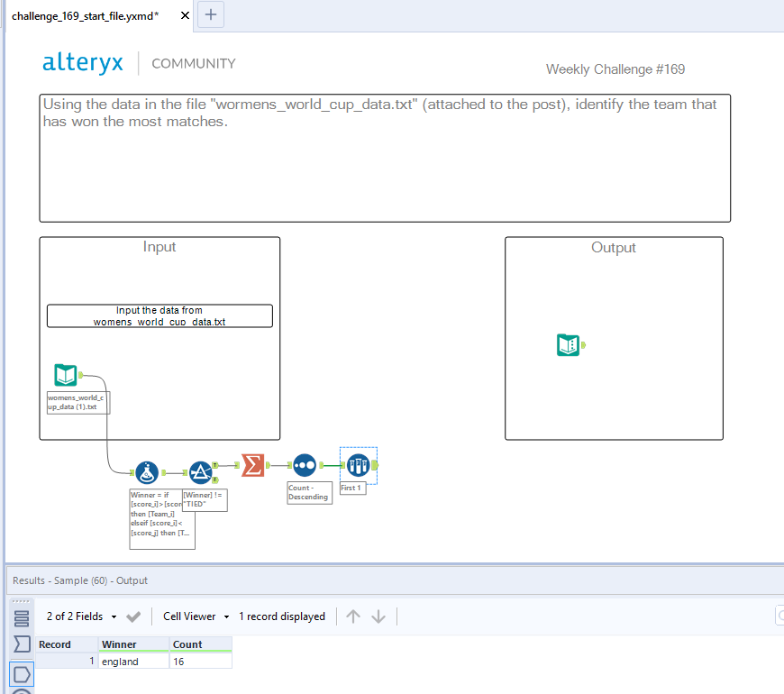Click the Sample tool output anchor
784x694 pixels.
click(375, 465)
